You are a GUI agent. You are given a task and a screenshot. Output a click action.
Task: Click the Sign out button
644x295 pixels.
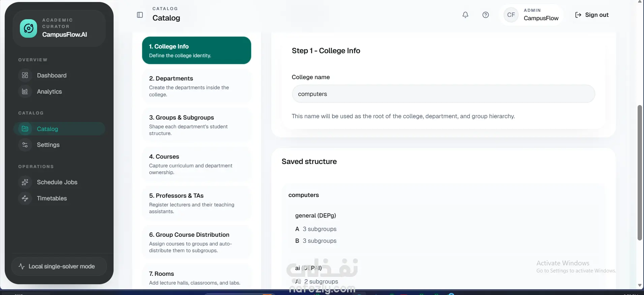[x=592, y=15]
